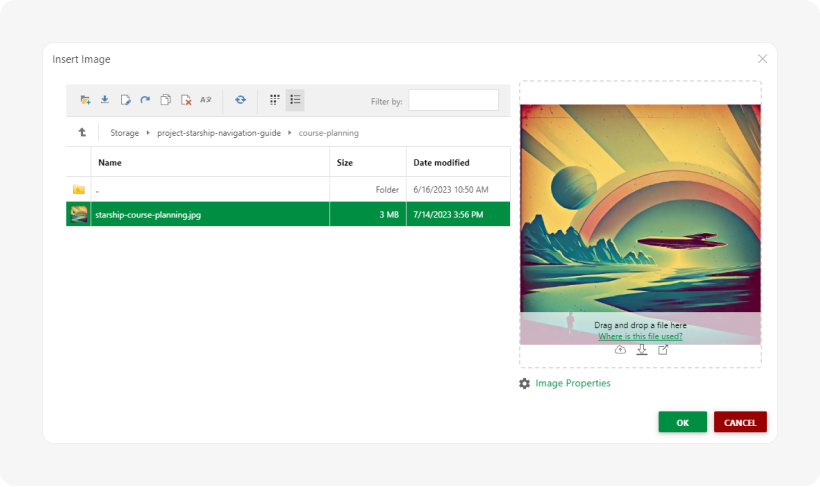Click the delete file icon
Viewport: 820px width, 487px height.
point(186,100)
